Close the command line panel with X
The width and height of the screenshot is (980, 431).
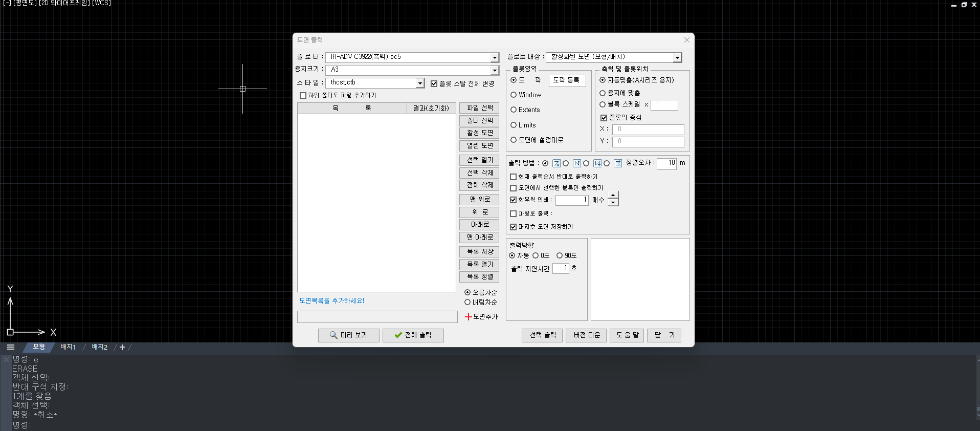tap(6, 359)
